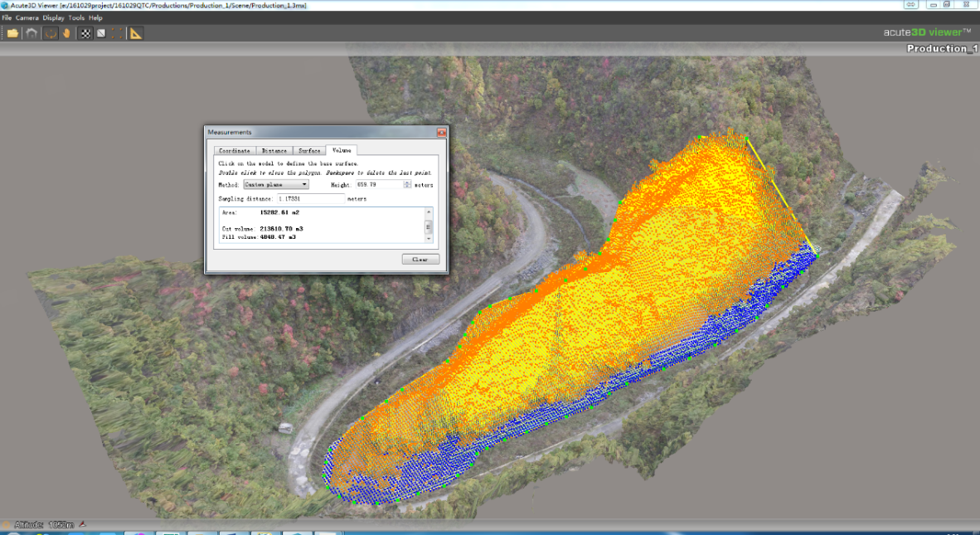The height and width of the screenshot is (535, 980).
Task: Open a file with the folder icon
Action: (x=12, y=33)
